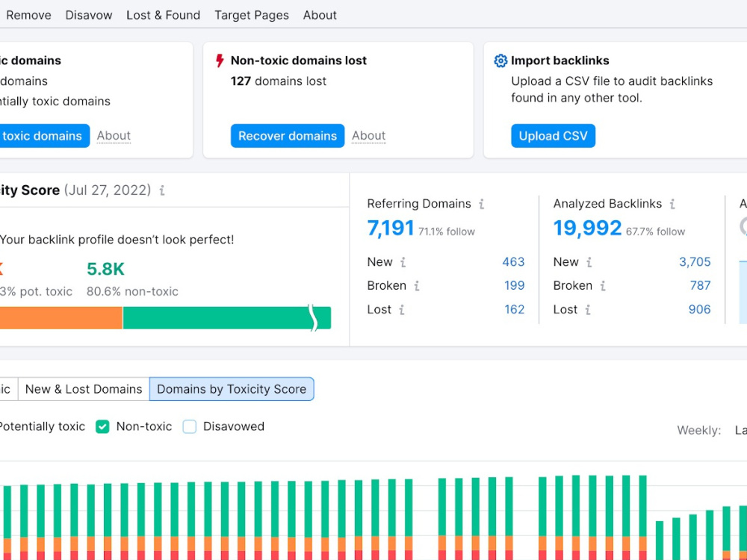This screenshot has width=747, height=560.
Task: Click the 5.8K non-toxic value
Action: (x=105, y=270)
